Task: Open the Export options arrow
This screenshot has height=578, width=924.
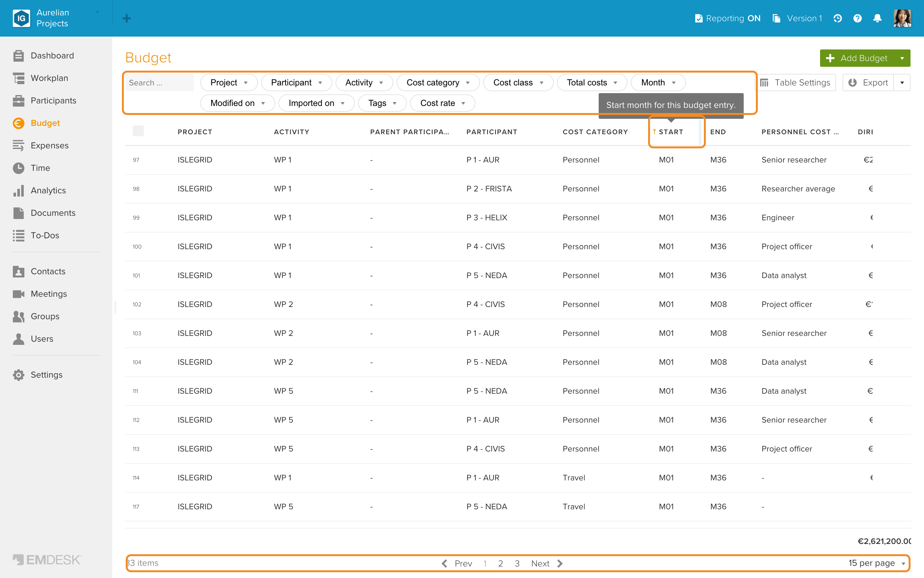Action: [902, 83]
